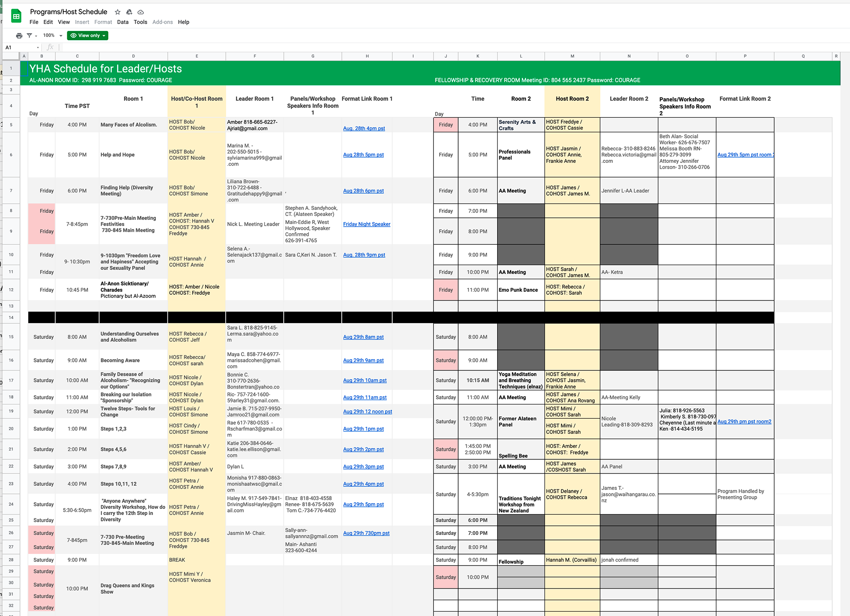Open the Tools menu
This screenshot has height=616, width=850.
tap(140, 22)
